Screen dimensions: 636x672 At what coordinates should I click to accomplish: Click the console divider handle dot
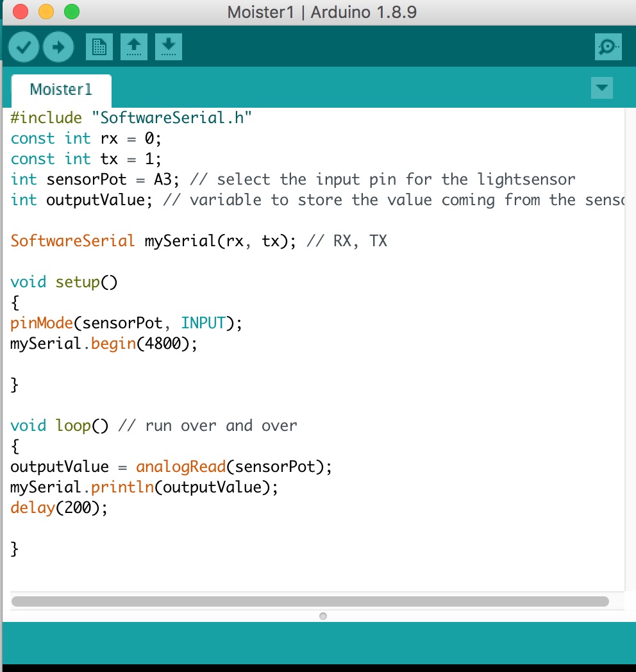point(323,616)
